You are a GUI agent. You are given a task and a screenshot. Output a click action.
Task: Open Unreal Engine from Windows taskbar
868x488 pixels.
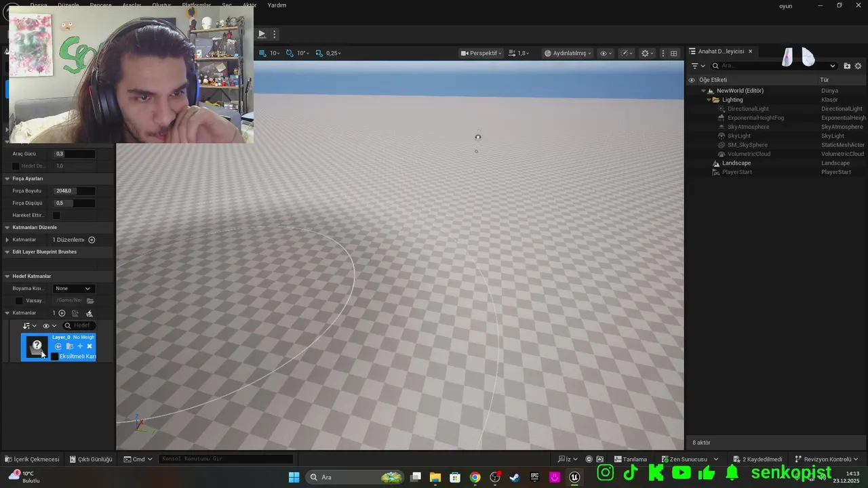(x=574, y=477)
